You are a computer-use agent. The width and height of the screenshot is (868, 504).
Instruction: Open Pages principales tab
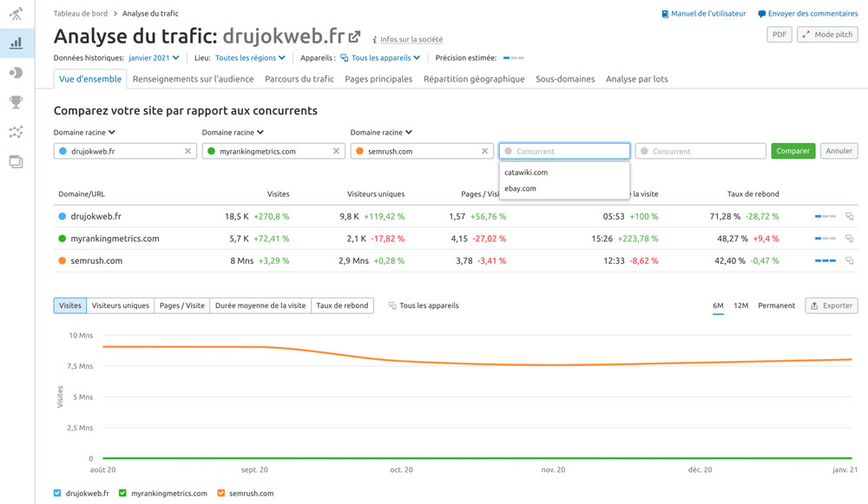[x=378, y=79]
